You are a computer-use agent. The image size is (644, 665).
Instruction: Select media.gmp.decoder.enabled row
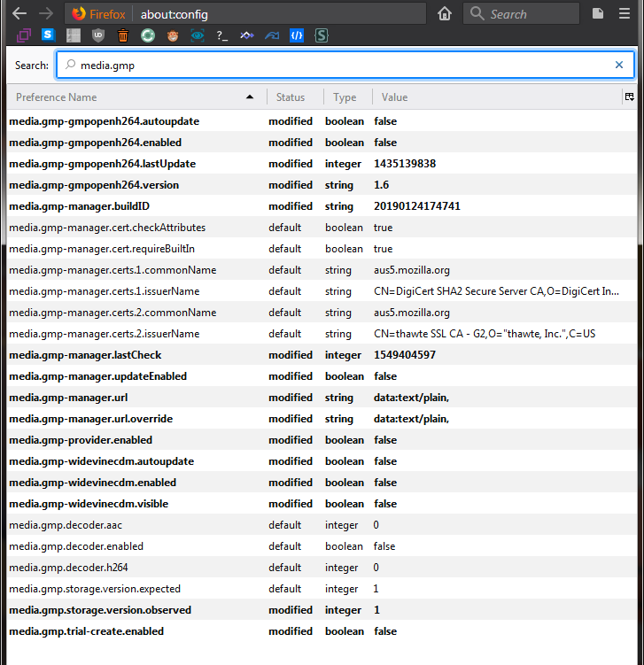322,545
